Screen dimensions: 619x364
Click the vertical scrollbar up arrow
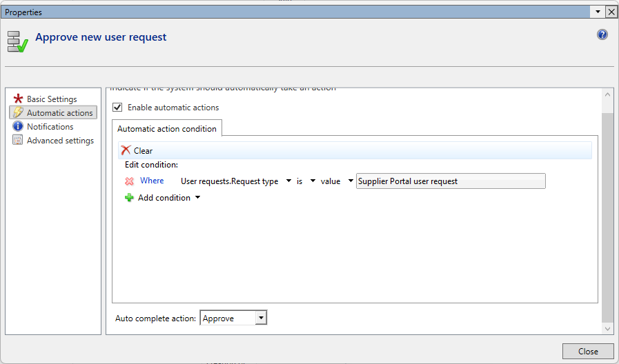click(607, 94)
